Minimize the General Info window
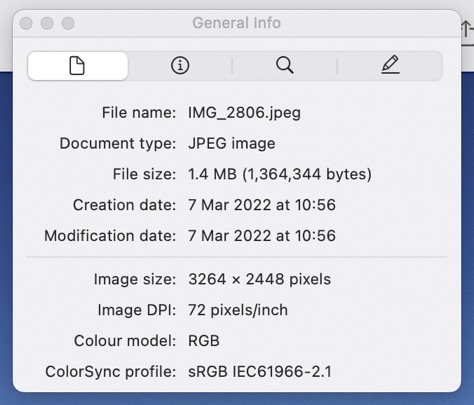Viewport: 474px width, 405px height. [47, 23]
